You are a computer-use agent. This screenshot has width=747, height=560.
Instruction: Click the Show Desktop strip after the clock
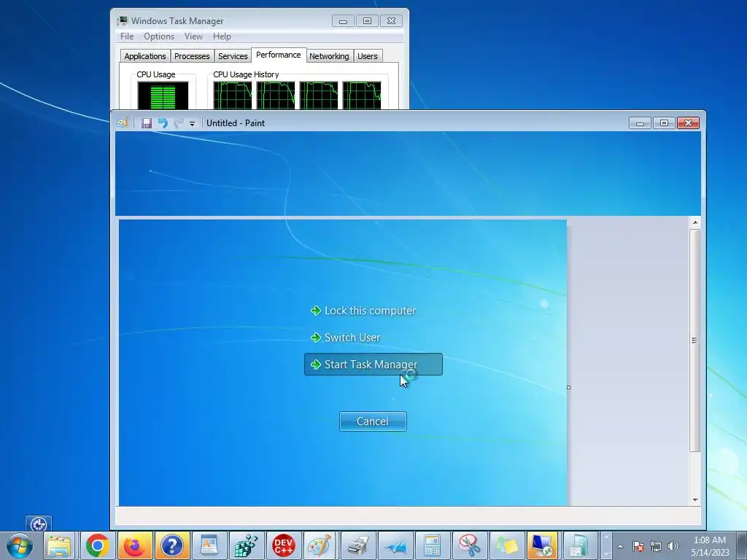[742, 545]
